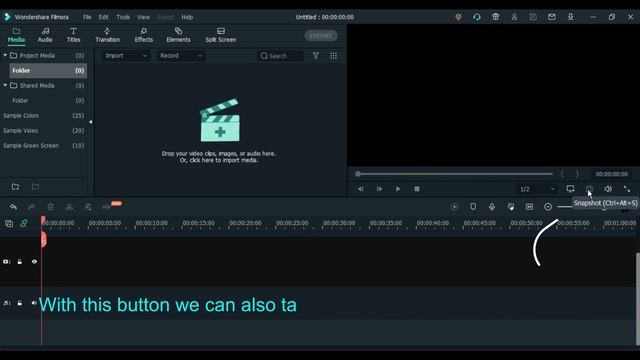Image resolution: width=640 pixels, height=360 pixels.
Task: Open the File menu
Action: tap(87, 17)
